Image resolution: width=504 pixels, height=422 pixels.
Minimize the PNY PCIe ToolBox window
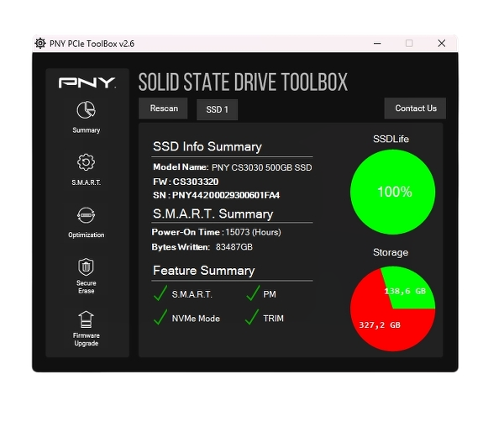[377, 43]
